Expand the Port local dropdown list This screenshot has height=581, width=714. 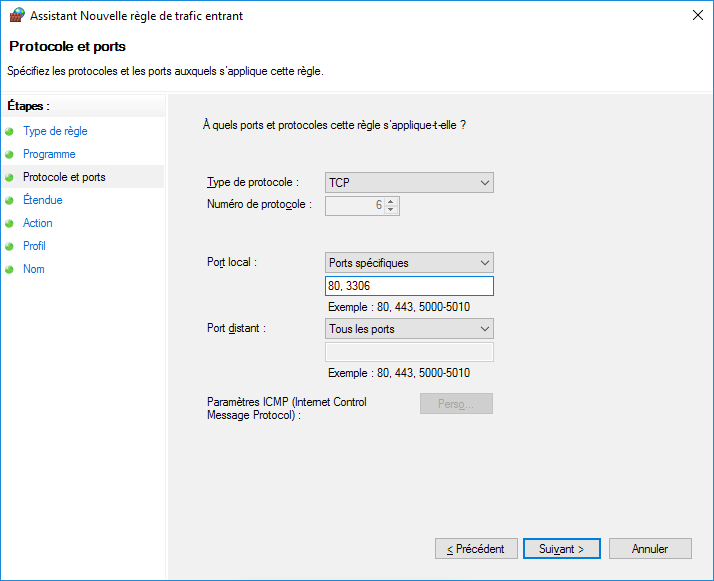tap(409, 263)
